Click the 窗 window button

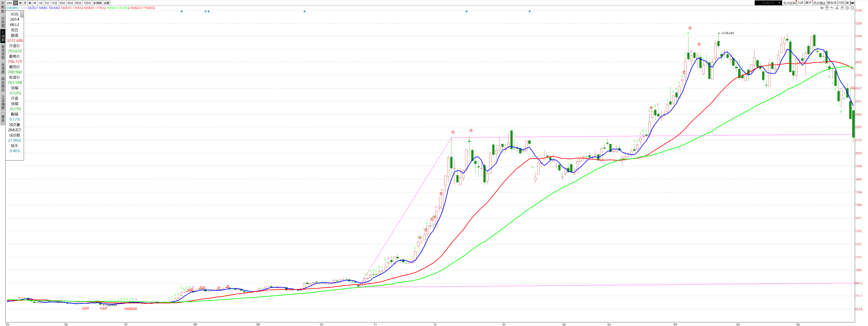tap(848, 3)
